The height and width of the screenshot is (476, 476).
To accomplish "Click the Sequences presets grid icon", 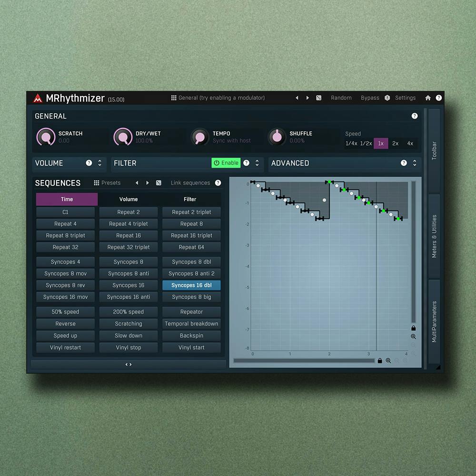I will tap(97, 183).
